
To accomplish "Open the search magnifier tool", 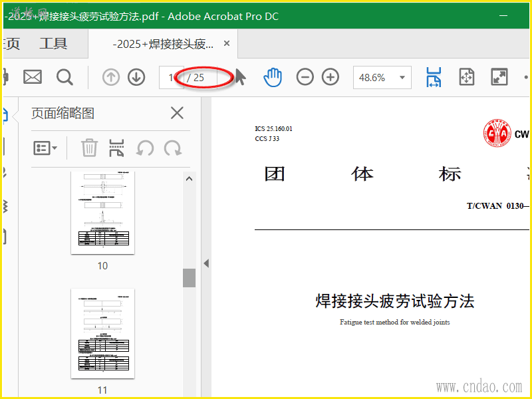I will 65,77.
